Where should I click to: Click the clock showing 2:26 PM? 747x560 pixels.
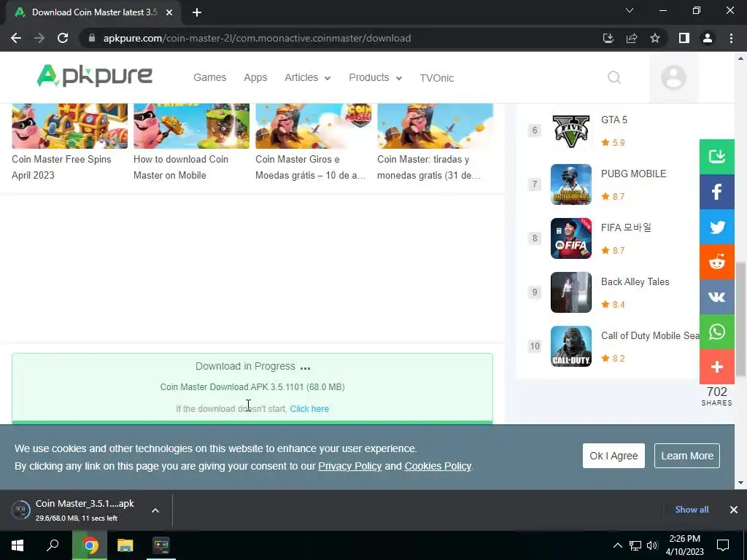pyautogui.click(x=684, y=545)
